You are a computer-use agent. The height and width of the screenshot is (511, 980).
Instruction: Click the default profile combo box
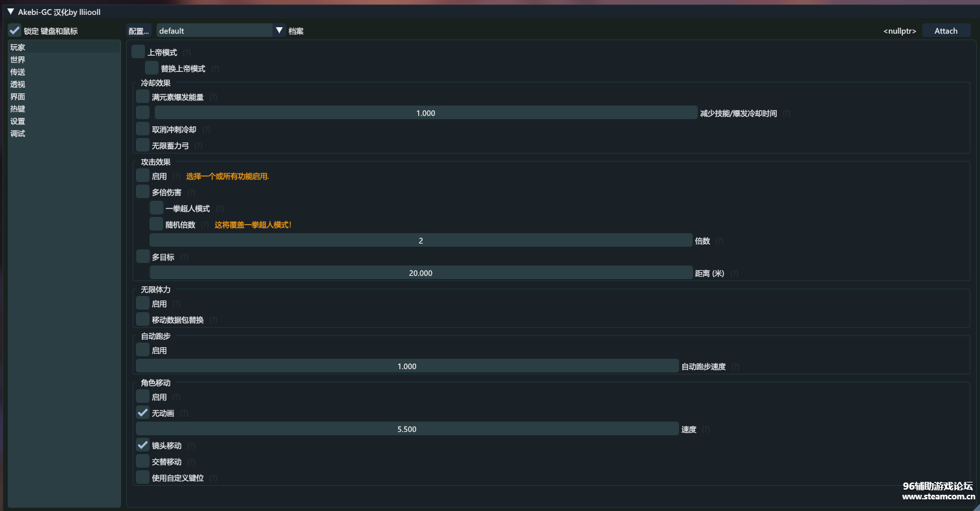(214, 30)
